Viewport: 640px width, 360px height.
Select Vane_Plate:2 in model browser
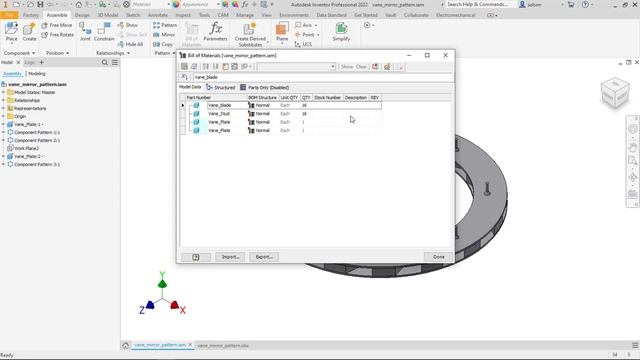pyautogui.click(x=24, y=156)
